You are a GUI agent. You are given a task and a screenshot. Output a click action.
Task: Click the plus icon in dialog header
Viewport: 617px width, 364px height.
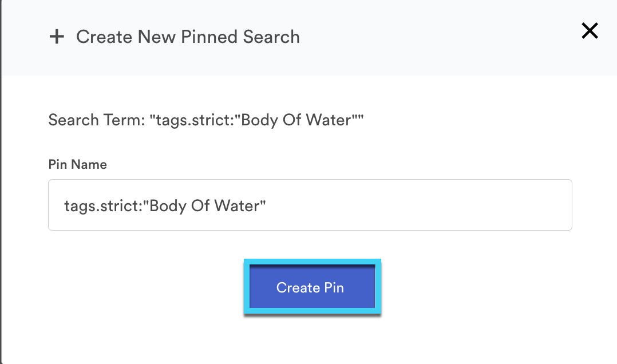point(57,37)
